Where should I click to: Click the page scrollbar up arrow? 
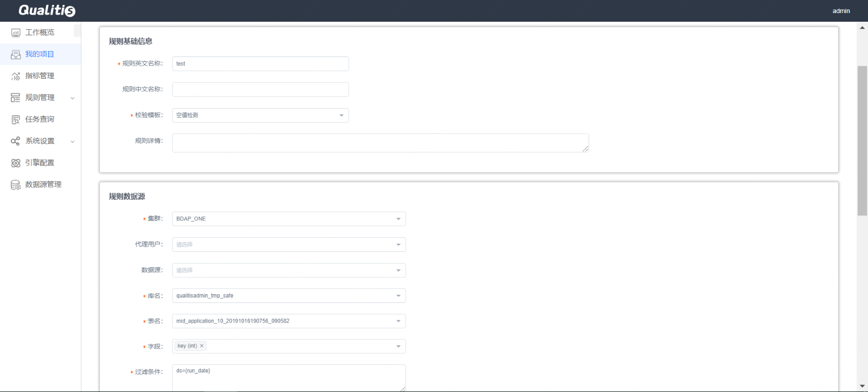pyautogui.click(x=862, y=27)
